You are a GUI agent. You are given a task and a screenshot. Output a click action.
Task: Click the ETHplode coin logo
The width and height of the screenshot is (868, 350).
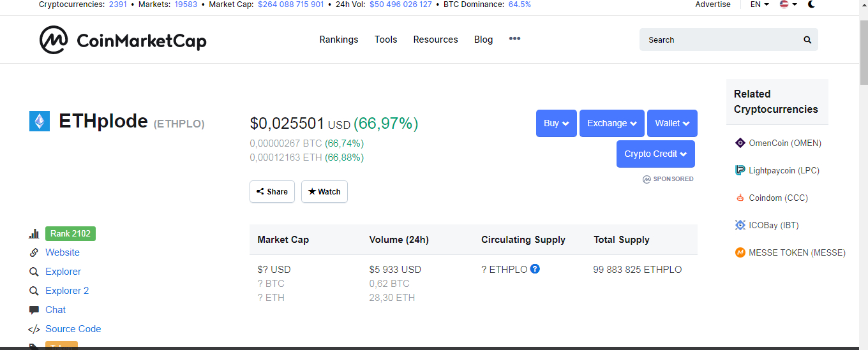tap(40, 121)
